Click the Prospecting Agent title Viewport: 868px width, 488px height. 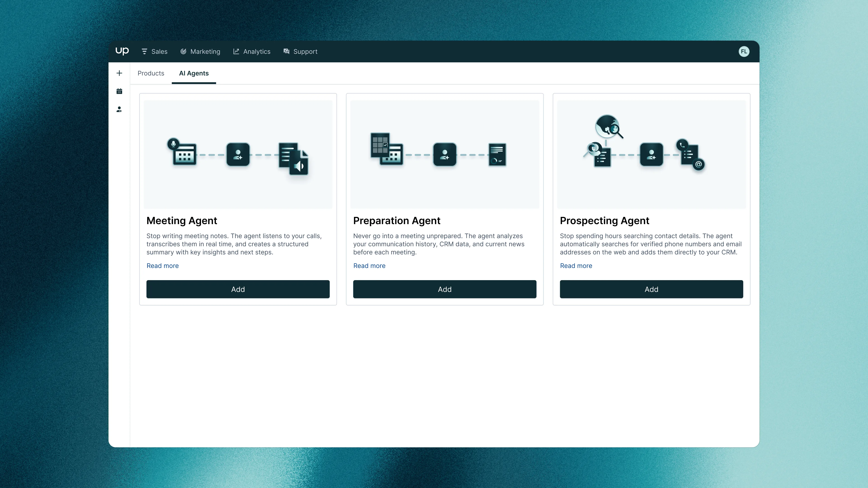[604, 221]
